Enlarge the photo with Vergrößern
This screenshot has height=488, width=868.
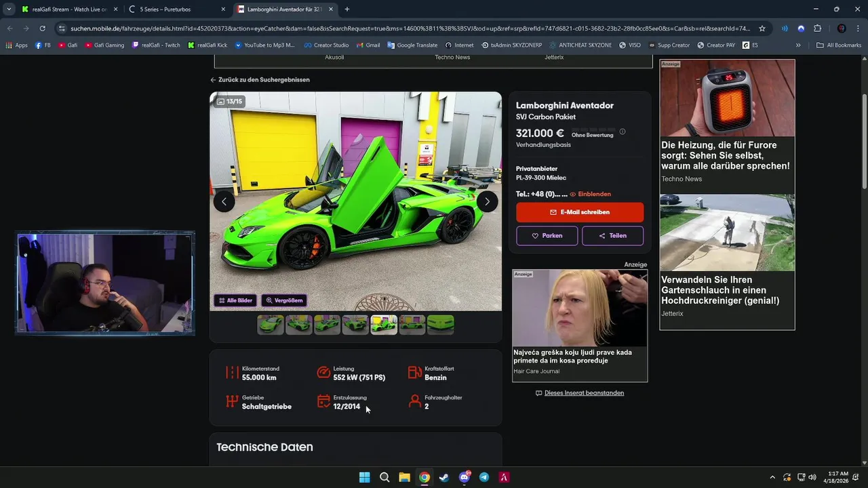coord(283,300)
